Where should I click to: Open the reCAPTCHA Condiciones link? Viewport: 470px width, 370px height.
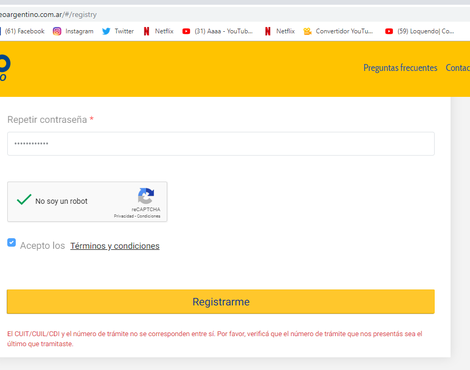(149, 216)
